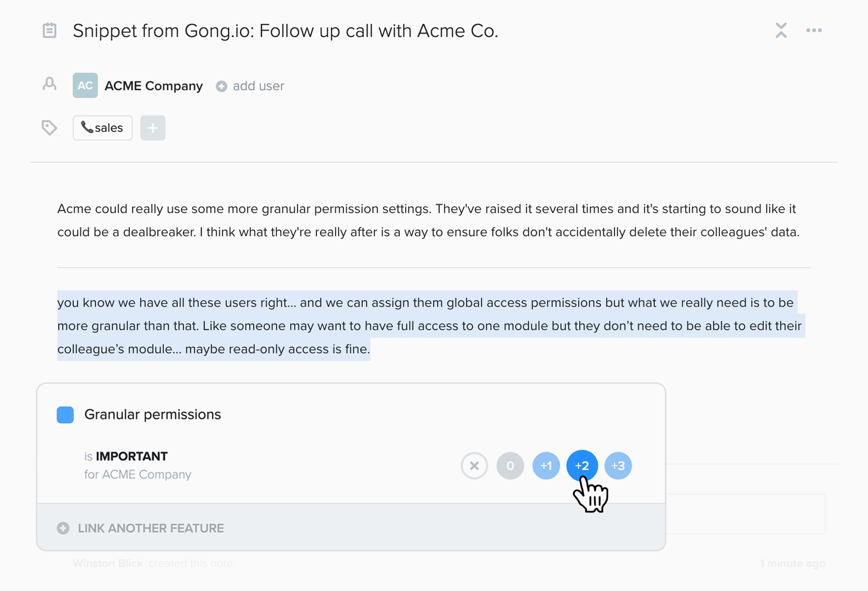Click Link Another Feature
This screenshot has width=868, height=591.
pos(150,528)
